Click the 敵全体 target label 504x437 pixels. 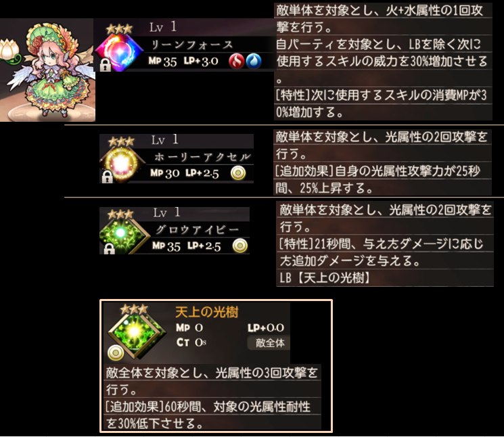coord(270,343)
